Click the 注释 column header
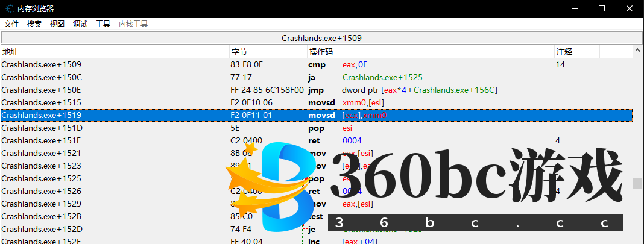Viewport: 644px width, 244px height. [x=577, y=52]
